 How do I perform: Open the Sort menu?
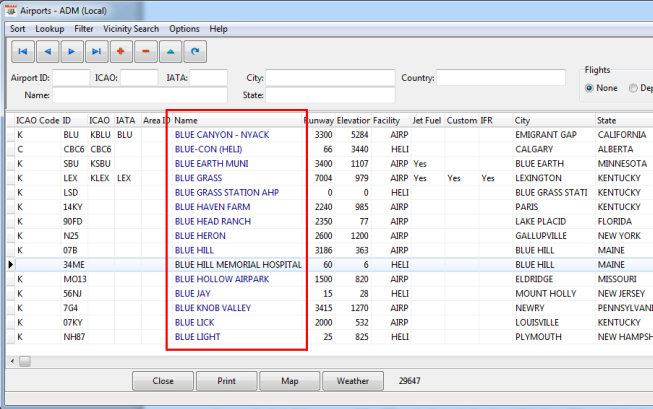[17, 29]
